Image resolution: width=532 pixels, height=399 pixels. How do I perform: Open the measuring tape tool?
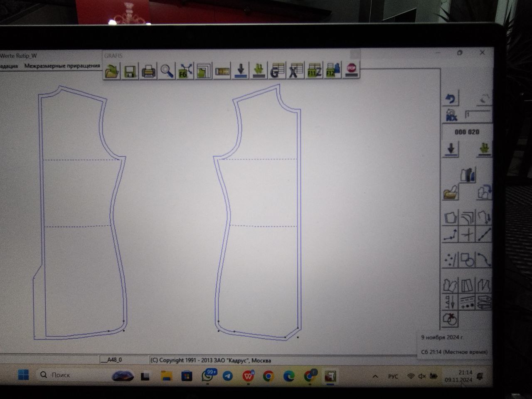point(222,71)
